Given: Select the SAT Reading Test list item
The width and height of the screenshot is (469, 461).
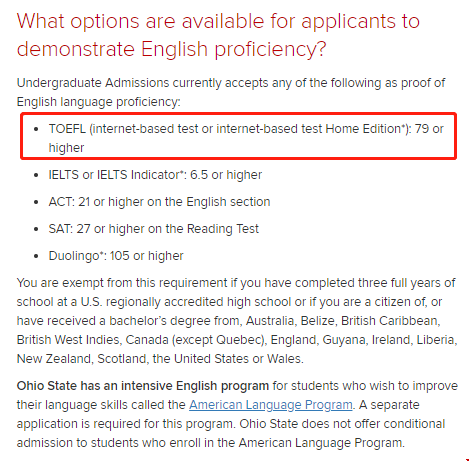Looking at the screenshot, I should coord(154,229).
